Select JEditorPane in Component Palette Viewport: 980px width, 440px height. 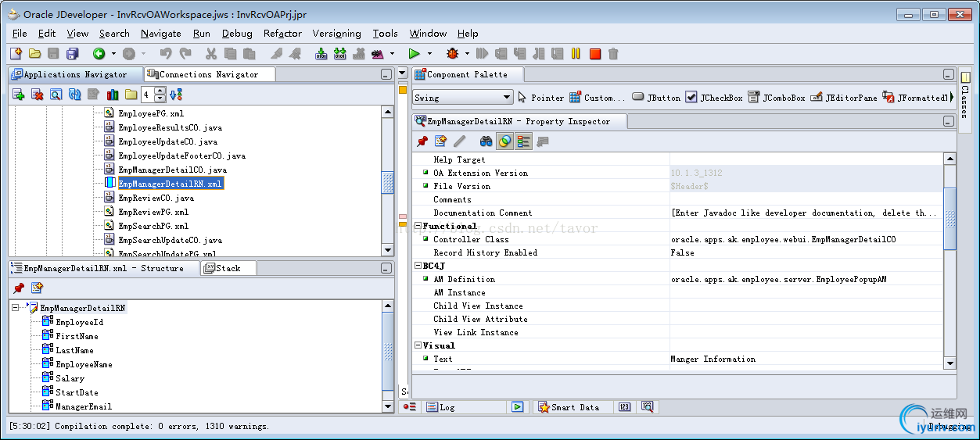click(x=844, y=98)
